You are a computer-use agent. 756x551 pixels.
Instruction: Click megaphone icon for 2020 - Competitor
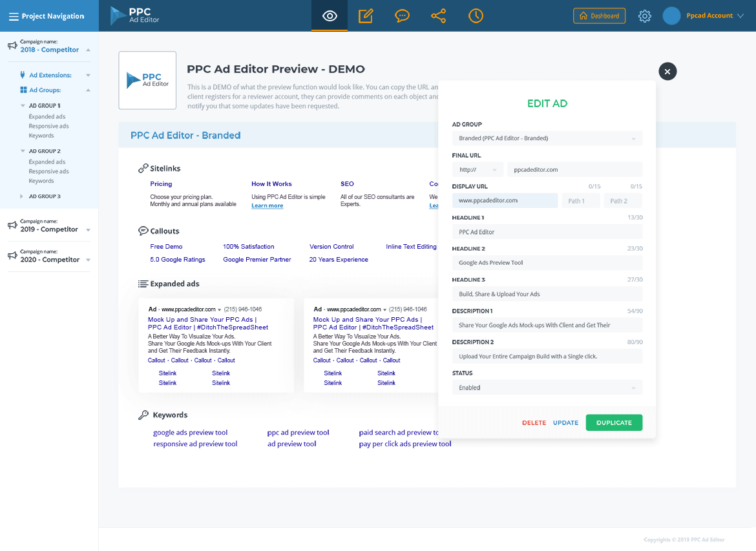click(12, 256)
